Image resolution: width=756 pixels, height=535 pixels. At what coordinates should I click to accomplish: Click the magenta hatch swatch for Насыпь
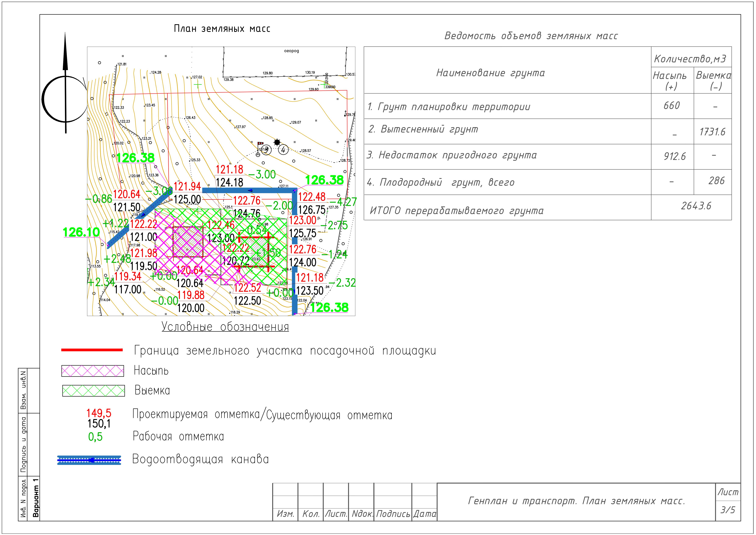point(92,371)
